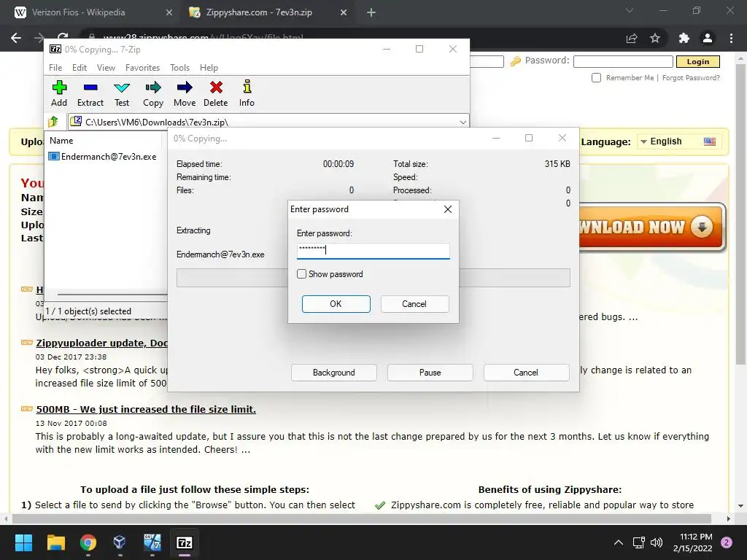Click the password entry field in dialog
Viewport: 747px width, 560px height.
(373, 251)
